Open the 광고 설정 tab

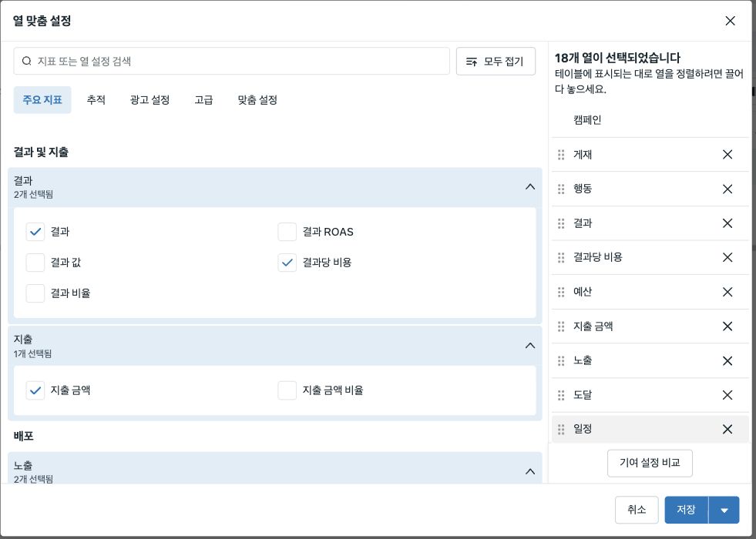pos(150,99)
